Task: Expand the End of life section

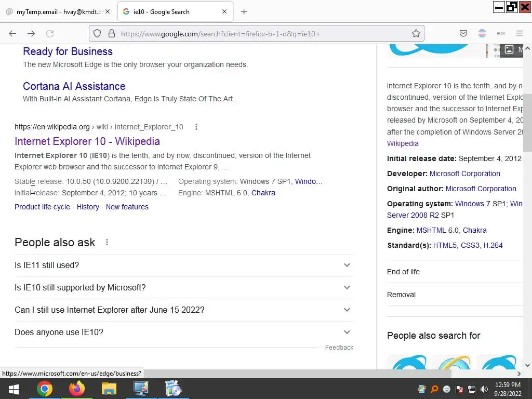Action: click(x=455, y=272)
